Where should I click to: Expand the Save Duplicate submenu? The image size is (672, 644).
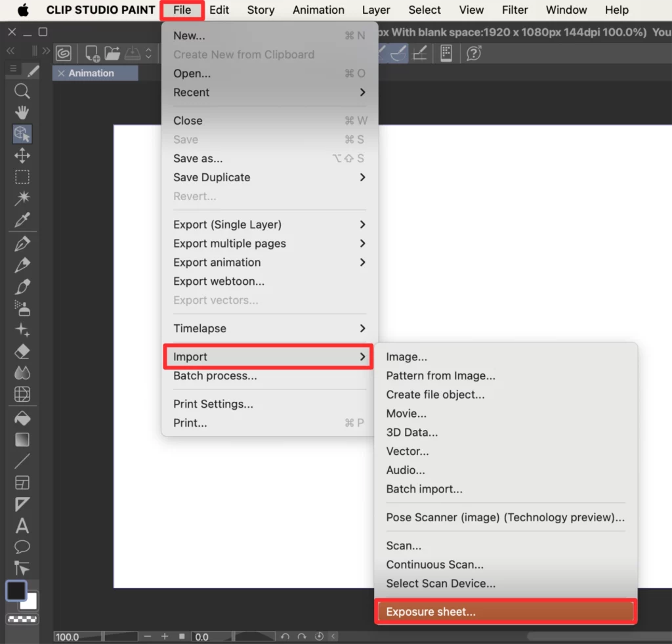click(x=270, y=177)
